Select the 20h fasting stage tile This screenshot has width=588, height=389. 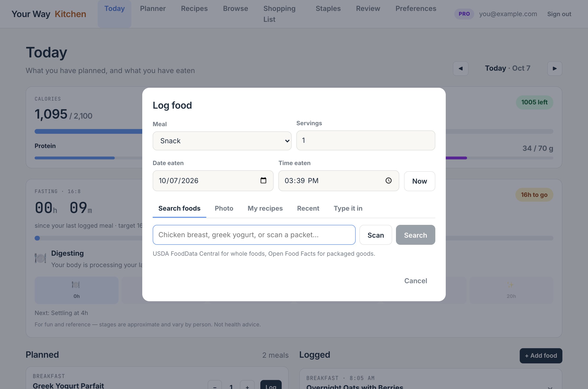click(x=511, y=290)
